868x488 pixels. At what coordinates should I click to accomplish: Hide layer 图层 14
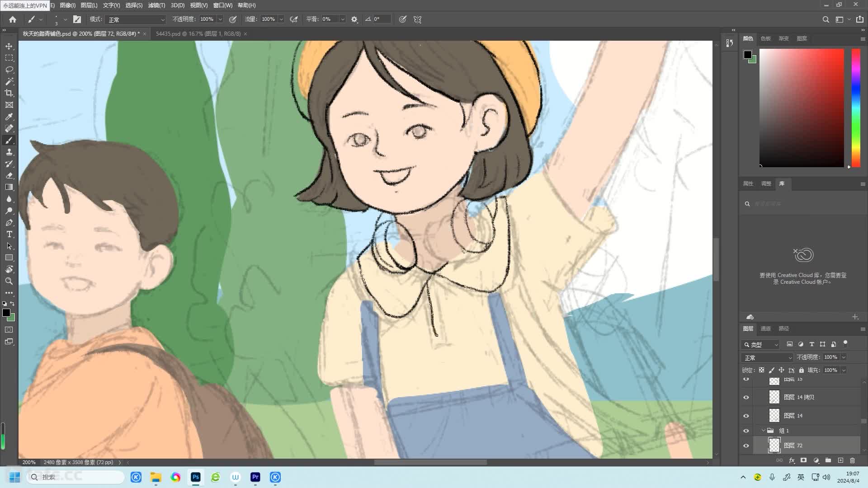click(x=746, y=416)
